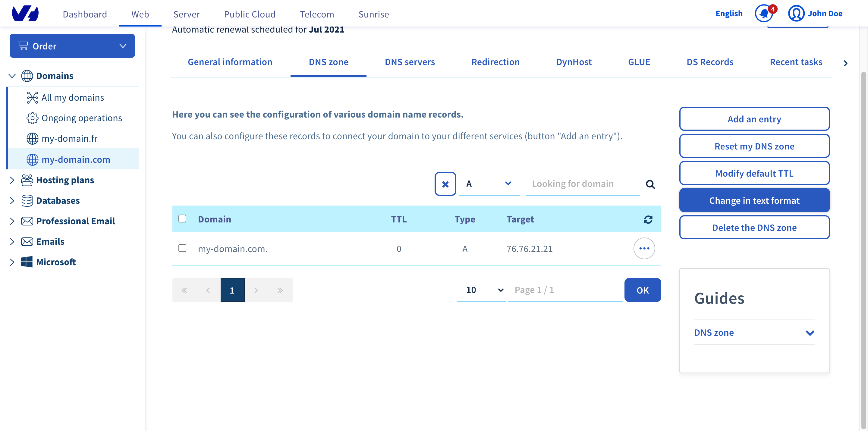Go to next page of records
This screenshot has width=868, height=431.
click(x=256, y=290)
